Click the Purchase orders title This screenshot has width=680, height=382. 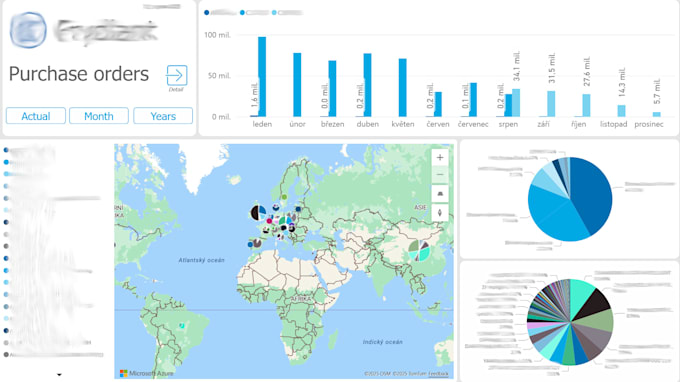click(78, 74)
